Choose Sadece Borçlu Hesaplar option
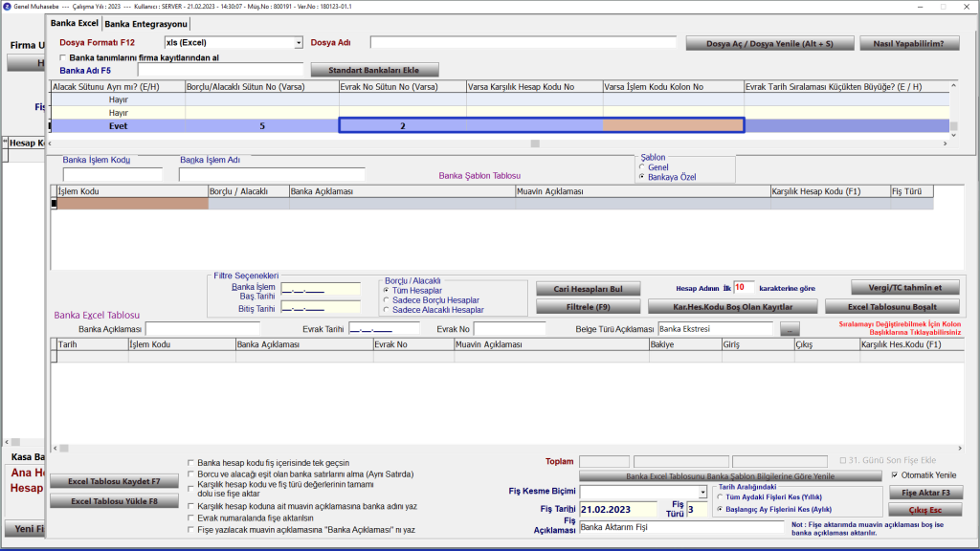Screen dimensions: 980x551 point(387,299)
